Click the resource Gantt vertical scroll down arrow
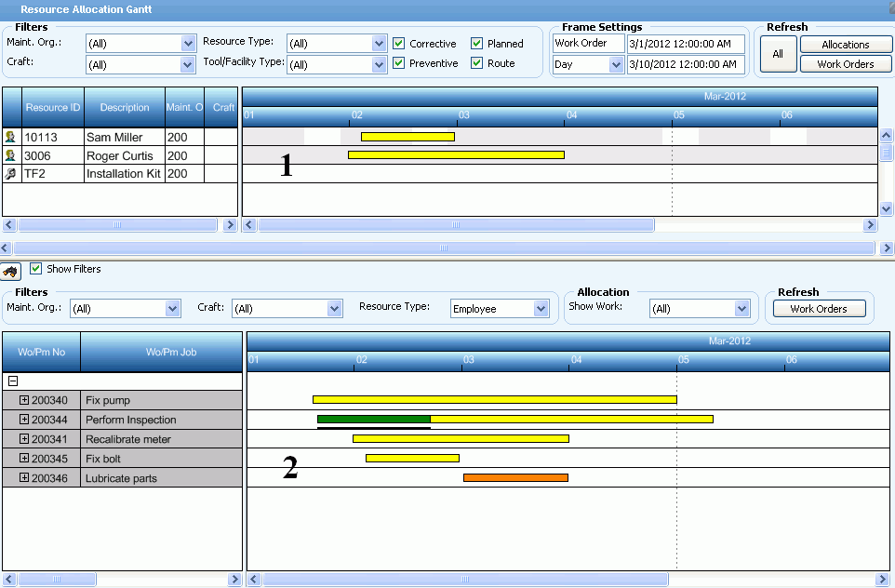 point(886,208)
